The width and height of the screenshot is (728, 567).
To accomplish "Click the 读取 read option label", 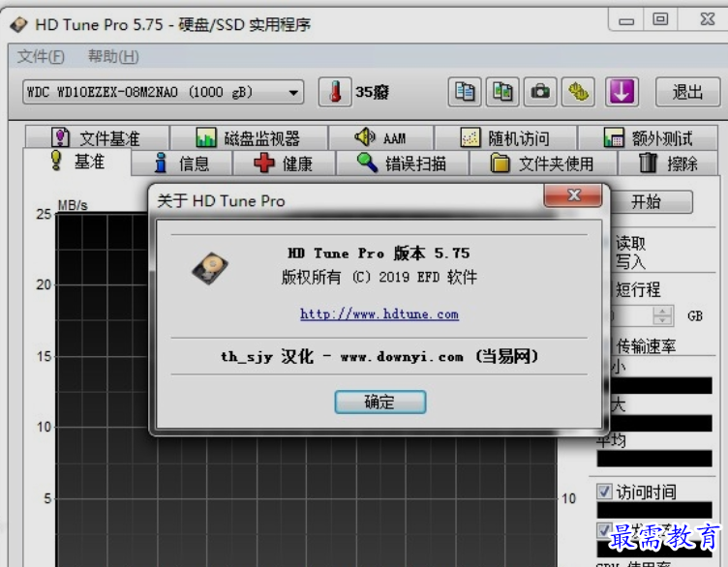I will point(630,243).
